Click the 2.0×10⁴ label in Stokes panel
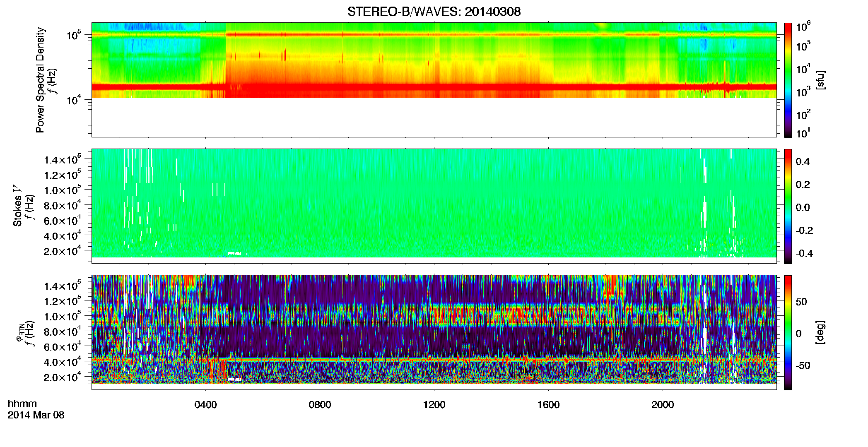Image resolution: width=868 pixels, height=447 pixels. [62, 251]
